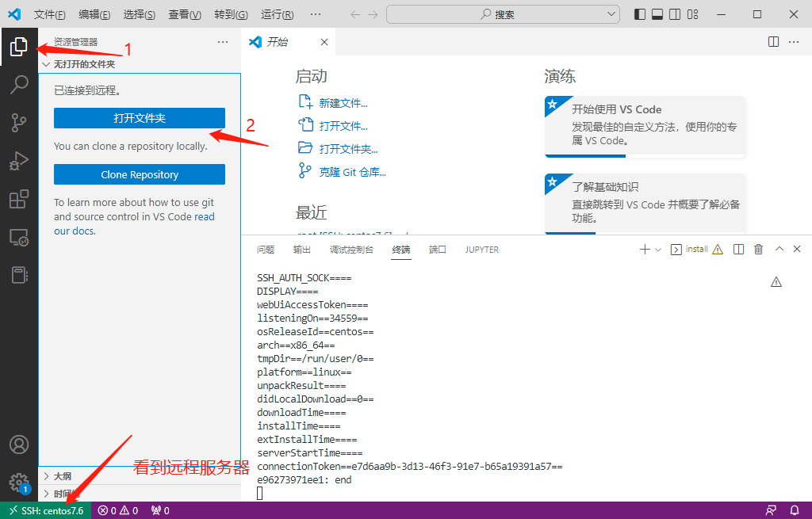Open the 转到(G) menu
The width and height of the screenshot is (812, 519).
point(231,14)
